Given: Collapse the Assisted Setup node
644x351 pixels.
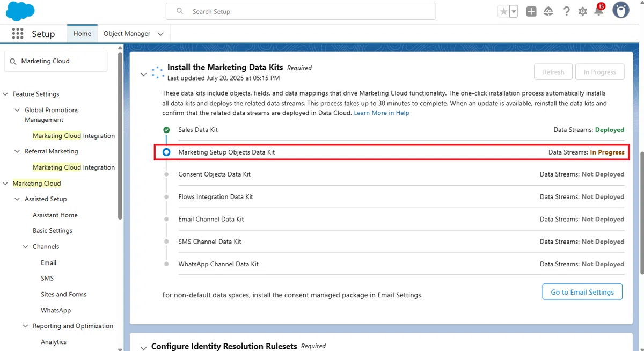Looking at the screenshot, I should pyautogui.click(x=18, y=199).
